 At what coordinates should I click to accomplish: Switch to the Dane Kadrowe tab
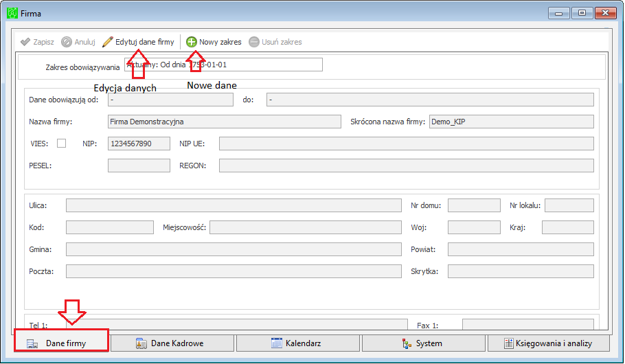(x=172, y=343)
